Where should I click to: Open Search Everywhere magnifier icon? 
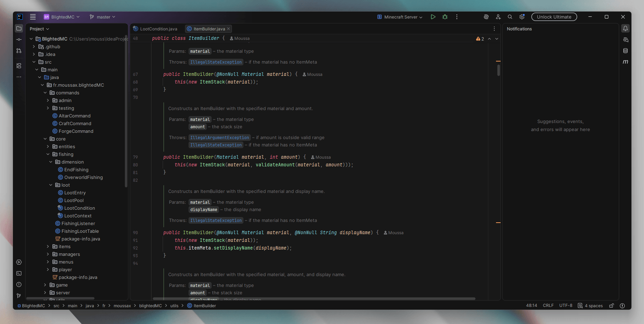click(x=510, y=17)
